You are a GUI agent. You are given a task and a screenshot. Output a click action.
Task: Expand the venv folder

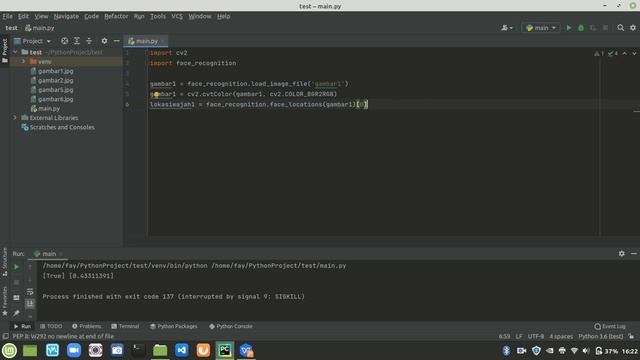[x=23, y=62]
